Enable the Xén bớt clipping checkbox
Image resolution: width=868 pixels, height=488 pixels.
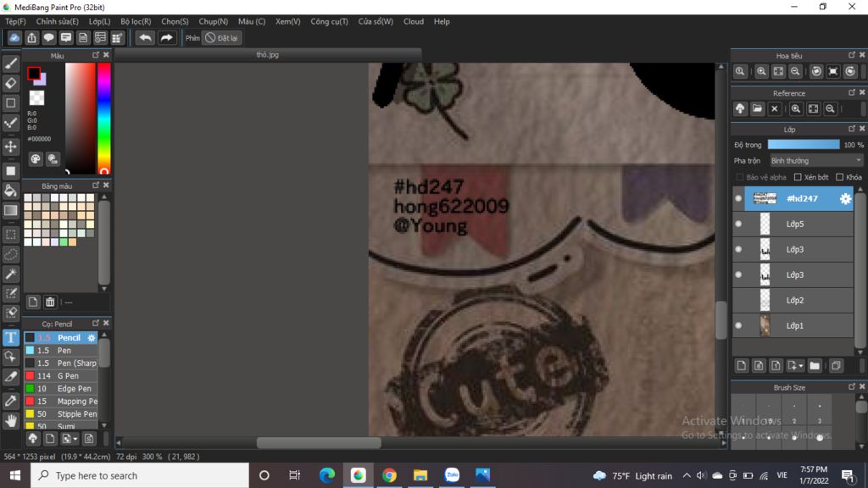(798, 177)
